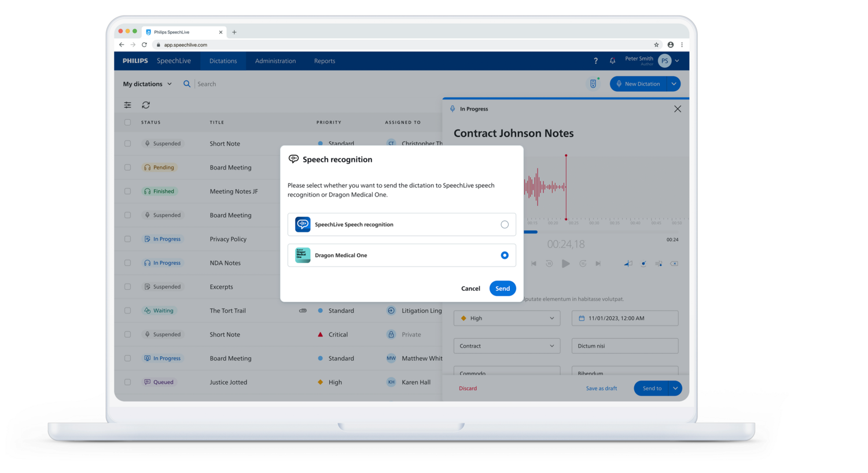Cancel the Speech recognition dialog
The height and width of the screenshot is (473, 868).
point(470,289)
